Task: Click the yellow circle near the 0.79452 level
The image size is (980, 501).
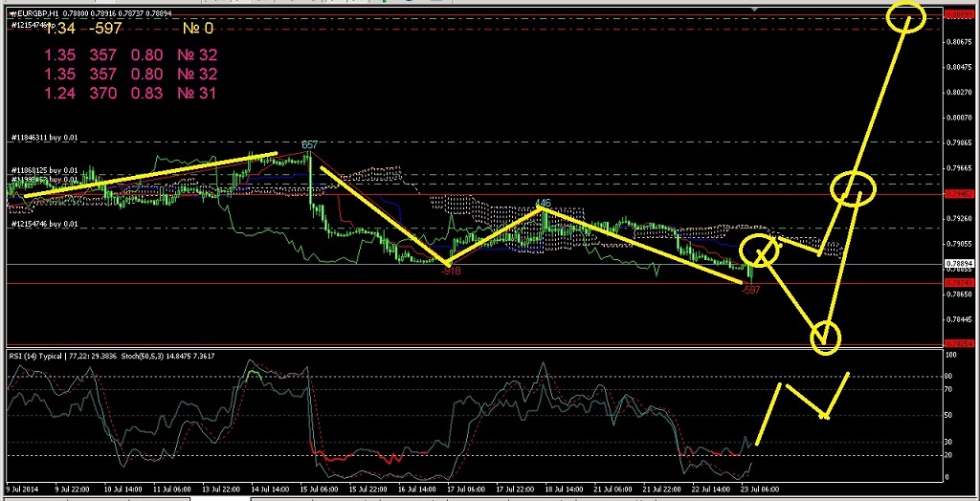Action: (852, 188)
